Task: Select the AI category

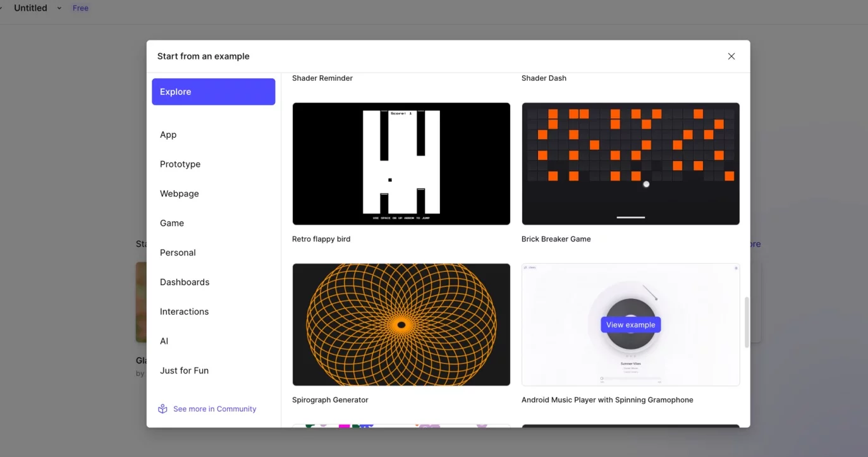Action: [164, 341]
